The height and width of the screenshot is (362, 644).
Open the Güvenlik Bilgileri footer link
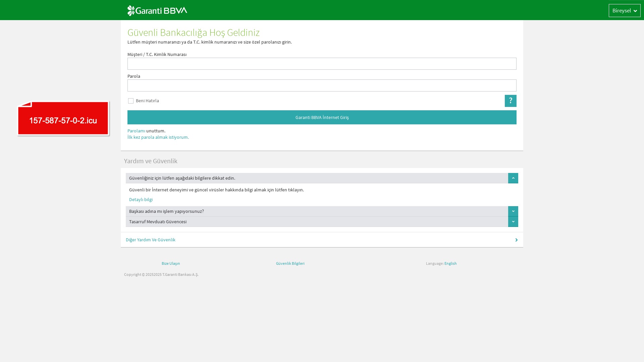pos(290,263)
